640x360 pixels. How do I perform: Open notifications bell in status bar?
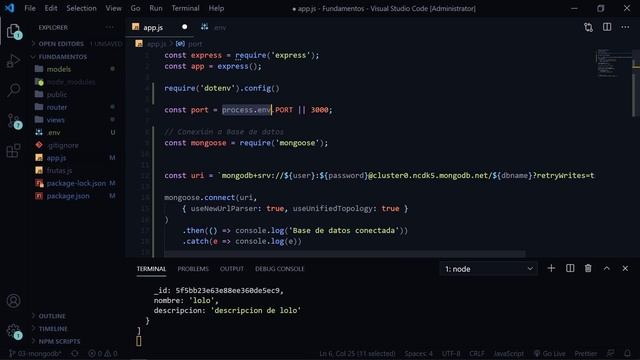627,353
